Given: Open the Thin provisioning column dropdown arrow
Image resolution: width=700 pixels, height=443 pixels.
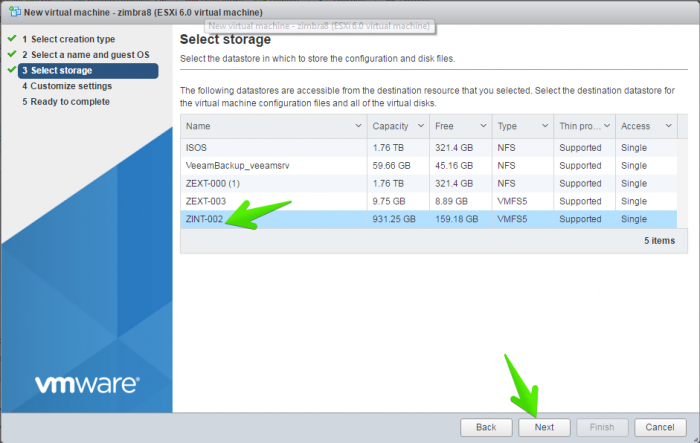Looking at the screenshot, I should click(x=607, y=126).
